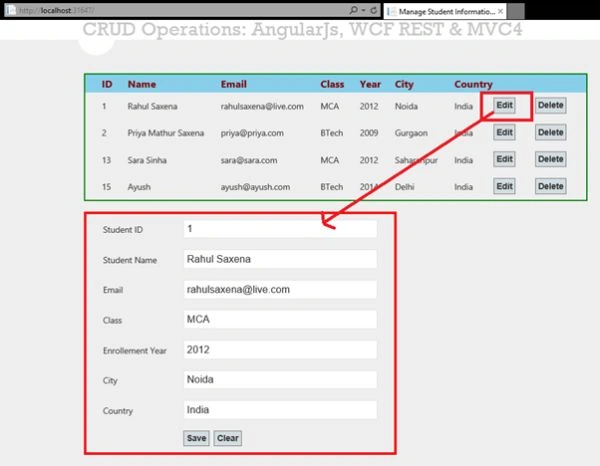Click the City column header
This screenshot has height=466, width=600.
404,85
